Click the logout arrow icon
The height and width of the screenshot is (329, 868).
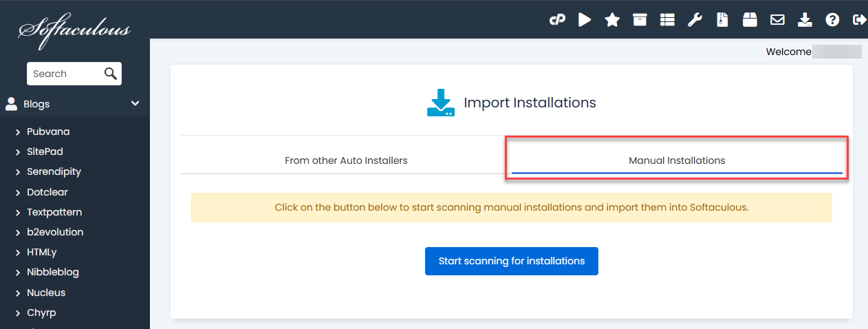pyautogui.click(x=859, y=20)
